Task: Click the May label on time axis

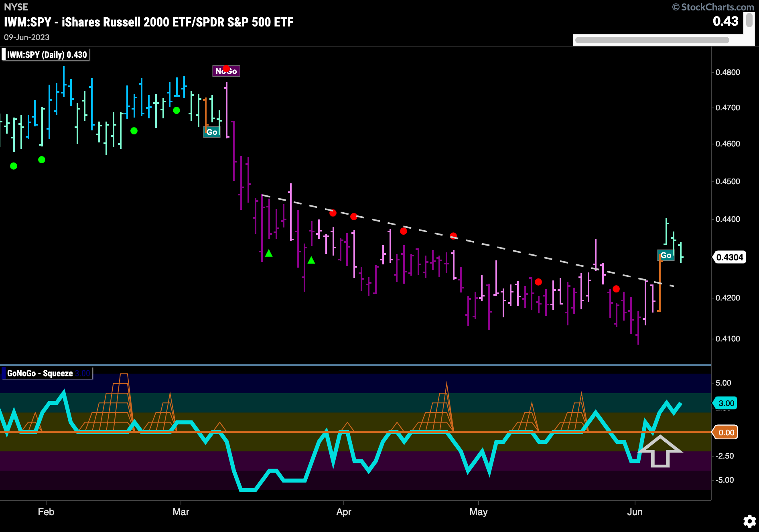Action: click(x=479, y=512)
